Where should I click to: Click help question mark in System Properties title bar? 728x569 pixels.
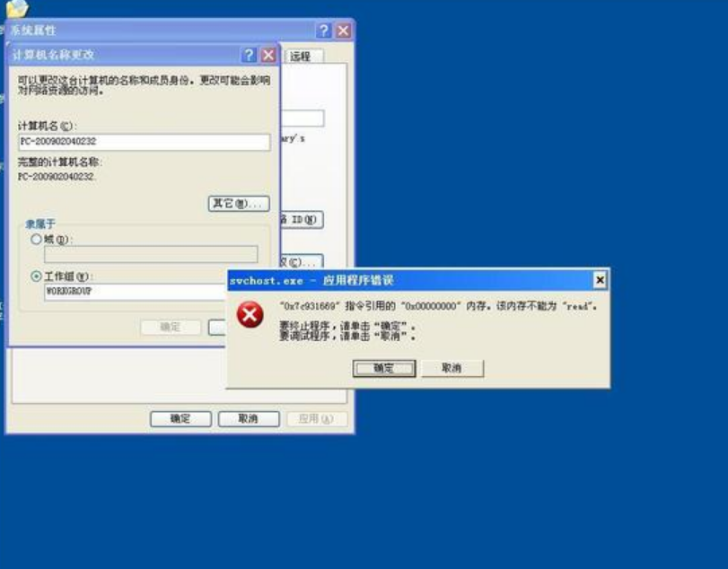pyautogui.click(x=324, y=31)
